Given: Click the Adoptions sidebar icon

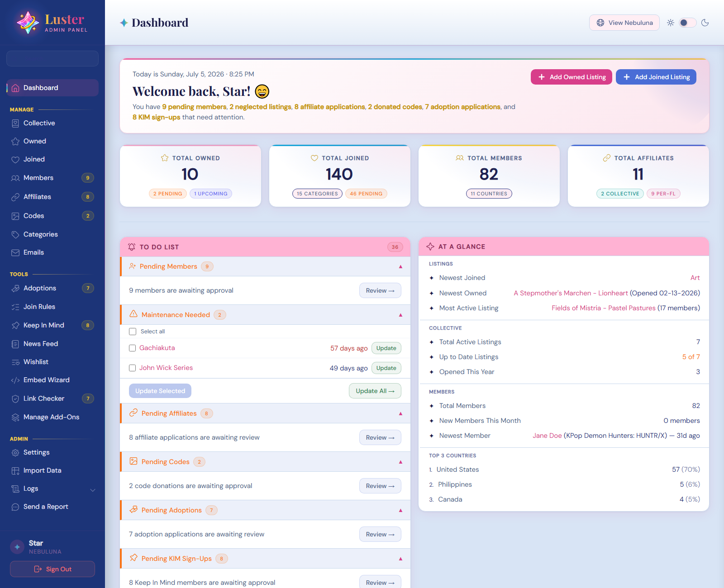Looking at the screenshot, I should click(x=15, y=288).
